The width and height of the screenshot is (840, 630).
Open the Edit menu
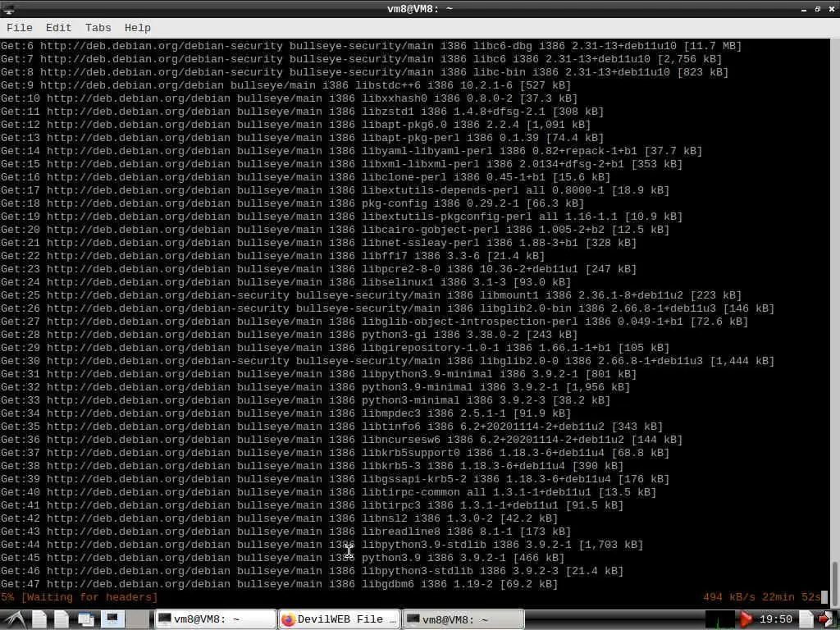coord(58,28)
